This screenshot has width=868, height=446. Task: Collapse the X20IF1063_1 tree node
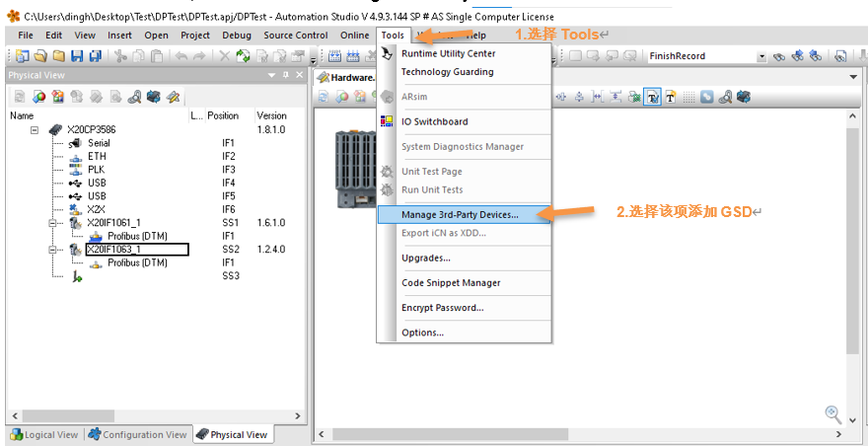coord(53,250)
